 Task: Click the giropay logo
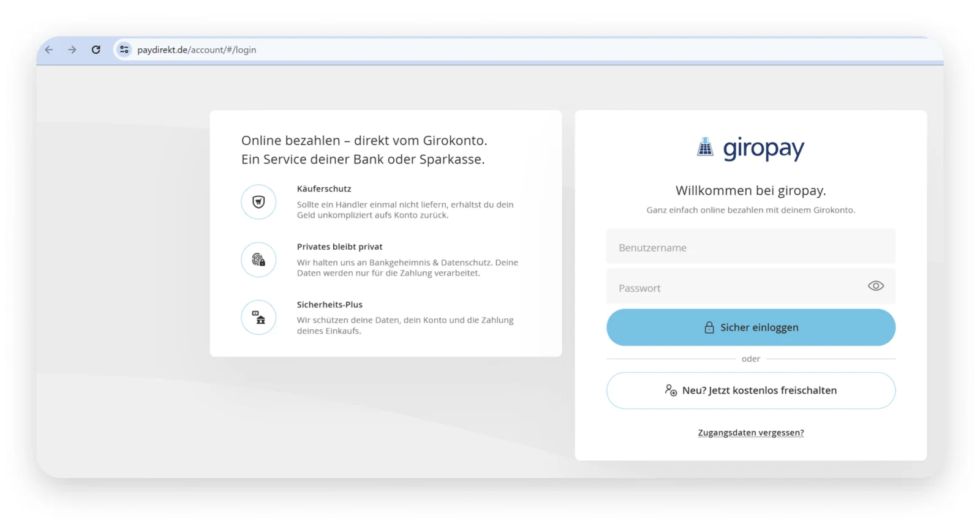pos(751,148)
